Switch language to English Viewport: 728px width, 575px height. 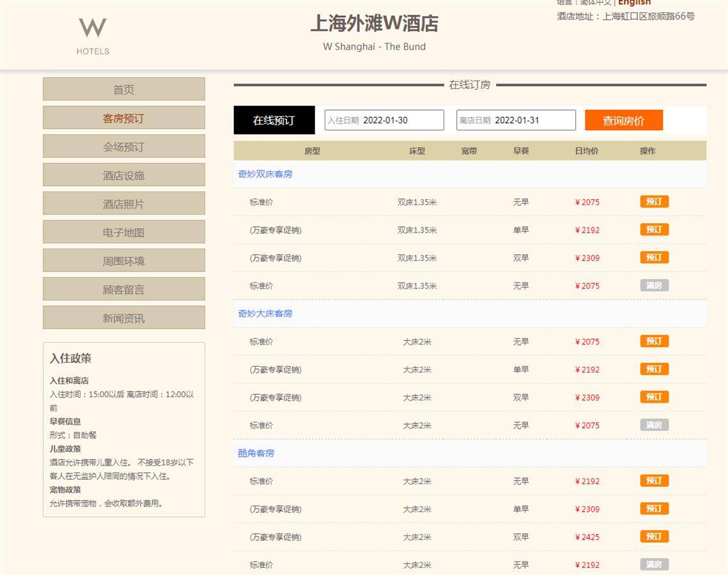(634, 3)
